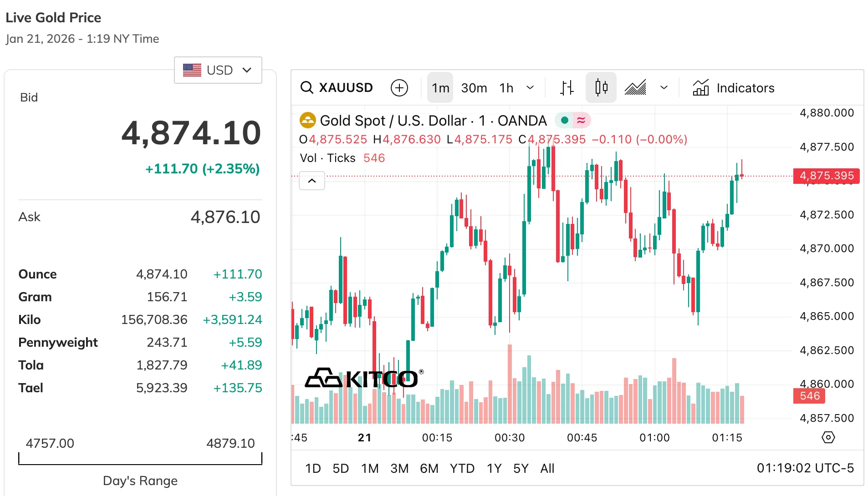Click the 01:19:02 UTC-5 timezone button
868x496 pixels.
click(x=805, y=468)
